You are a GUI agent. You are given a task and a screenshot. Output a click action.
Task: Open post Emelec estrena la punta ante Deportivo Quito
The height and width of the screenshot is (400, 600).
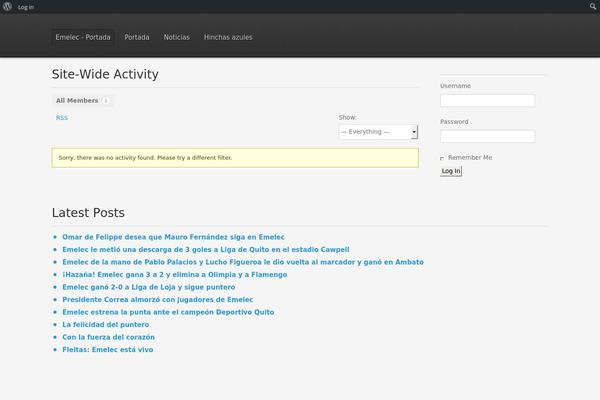point(168,312)
